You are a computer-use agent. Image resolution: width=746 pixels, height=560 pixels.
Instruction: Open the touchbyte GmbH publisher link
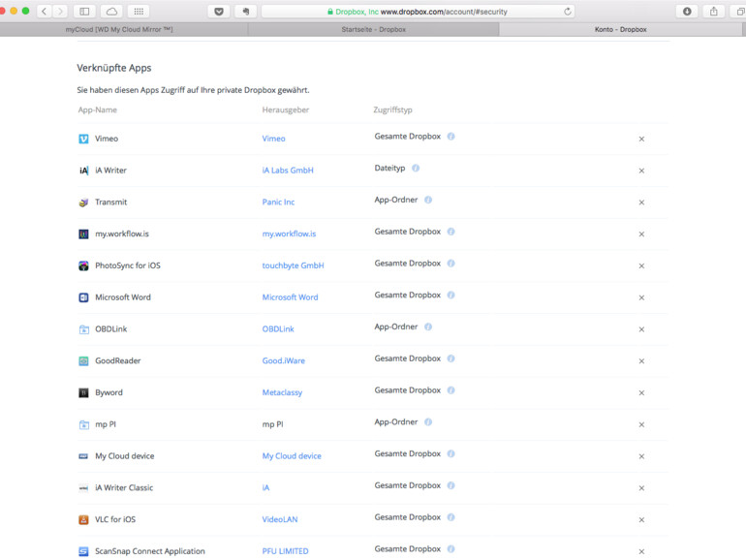click(293, 265)
